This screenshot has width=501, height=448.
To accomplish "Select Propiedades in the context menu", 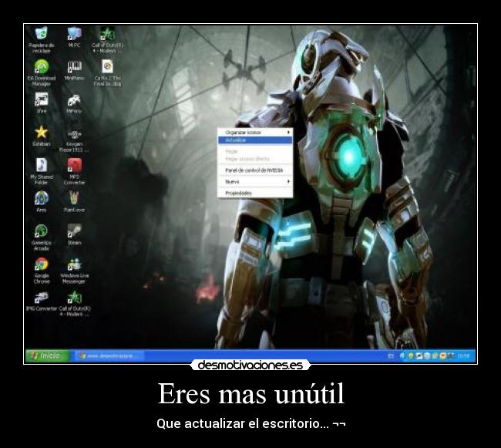I will click(255, 193).
